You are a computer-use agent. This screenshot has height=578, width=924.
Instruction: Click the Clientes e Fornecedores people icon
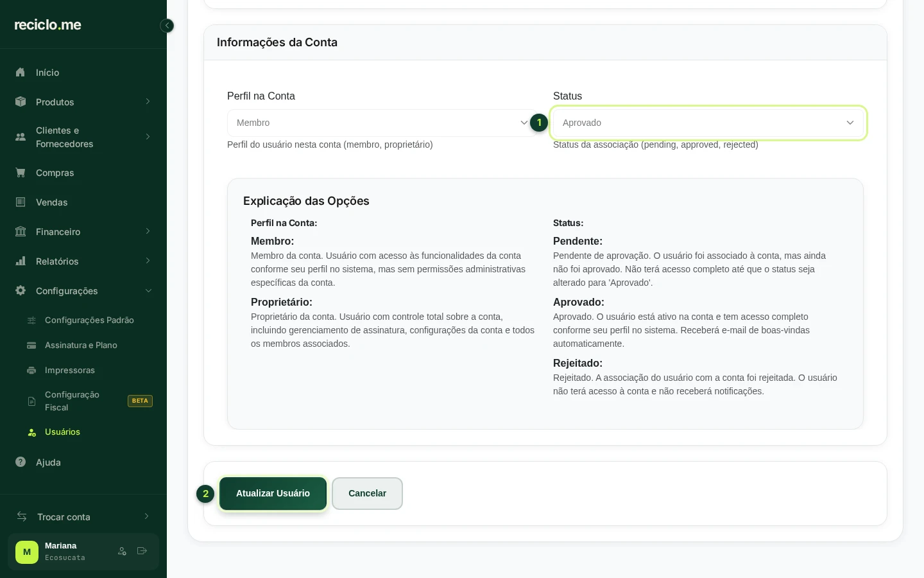click(x=21, y=137)
